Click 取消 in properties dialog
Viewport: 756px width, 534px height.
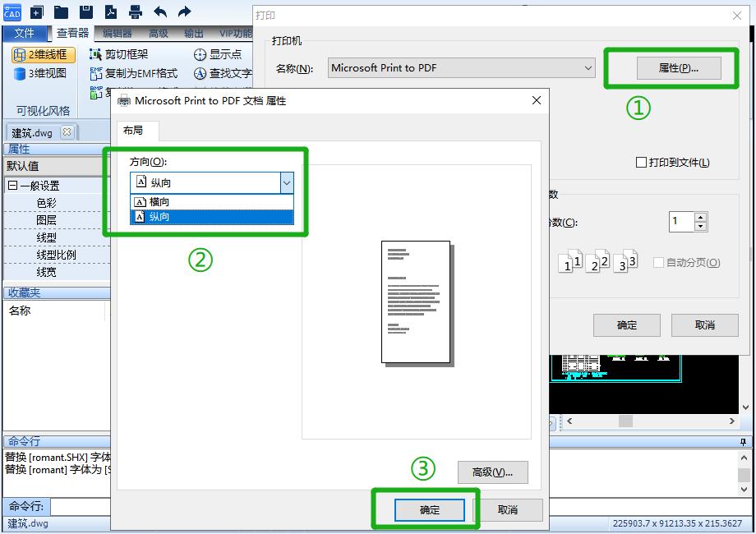coord(508,510)
